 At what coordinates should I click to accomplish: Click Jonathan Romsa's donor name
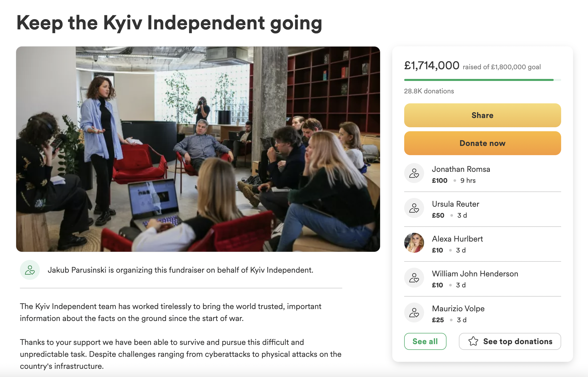point(461,169)
